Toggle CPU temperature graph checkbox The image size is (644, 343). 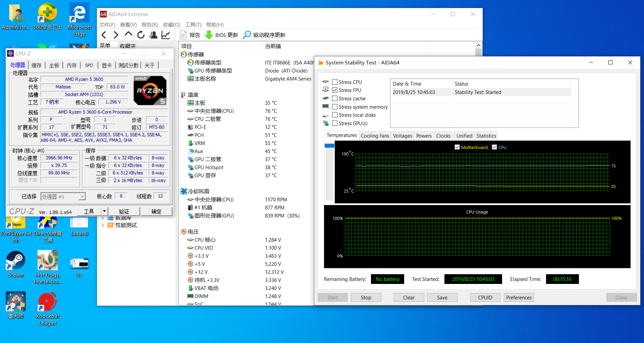(x=494, y=147)
